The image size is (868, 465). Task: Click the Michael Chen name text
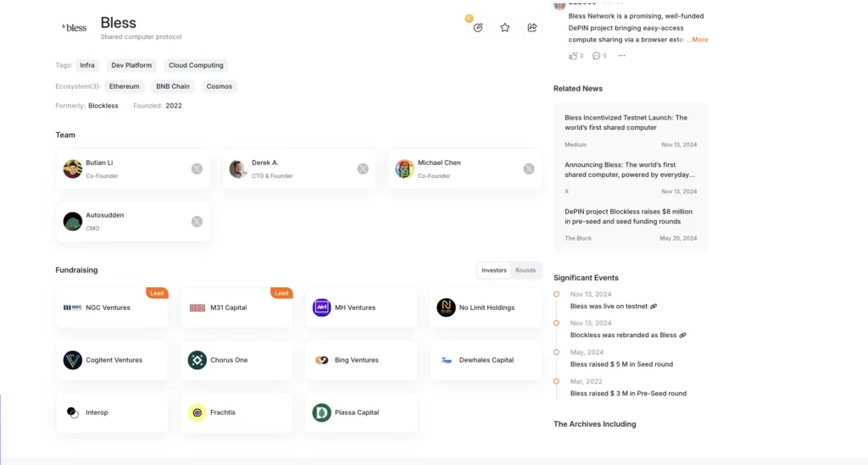coord(439,163)
